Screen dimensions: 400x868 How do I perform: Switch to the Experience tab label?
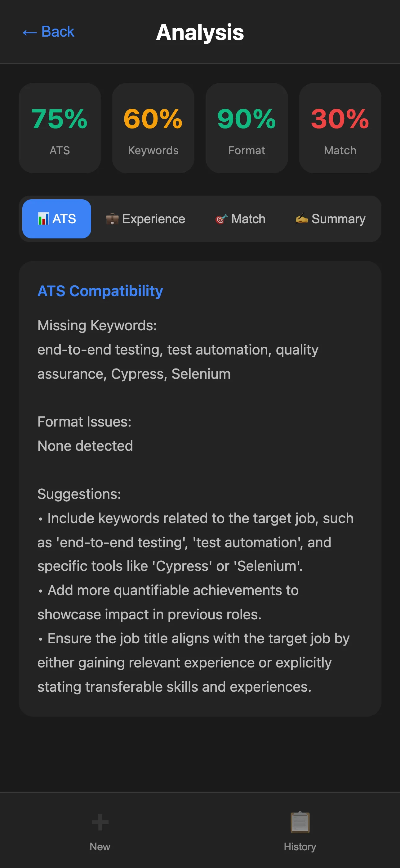153,219
